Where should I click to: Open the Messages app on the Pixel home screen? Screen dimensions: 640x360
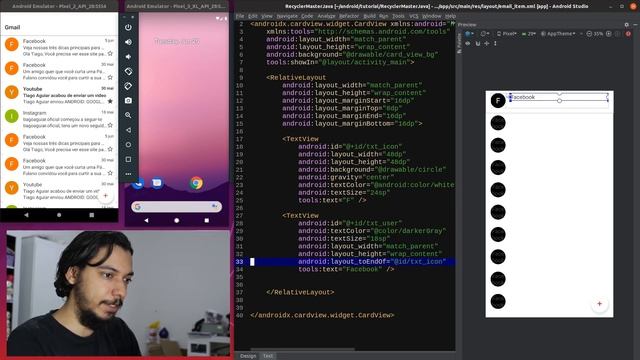click(157, 183)
